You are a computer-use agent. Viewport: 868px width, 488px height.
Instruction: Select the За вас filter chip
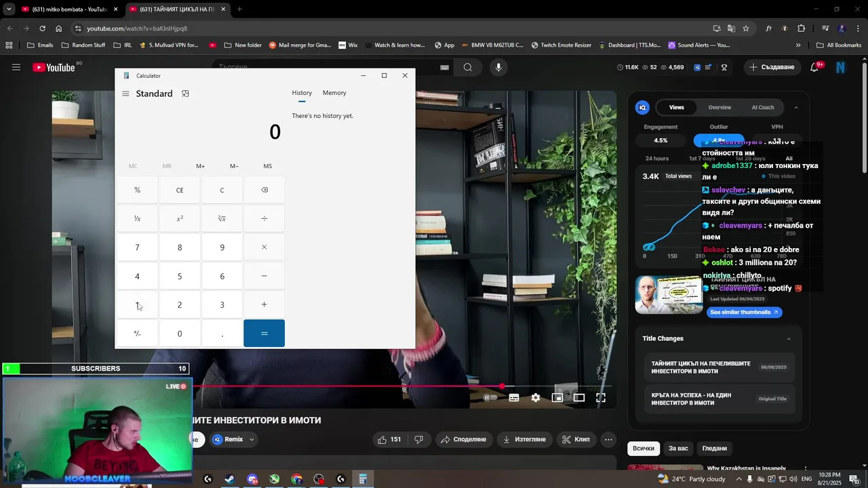(x=678, y=448)
